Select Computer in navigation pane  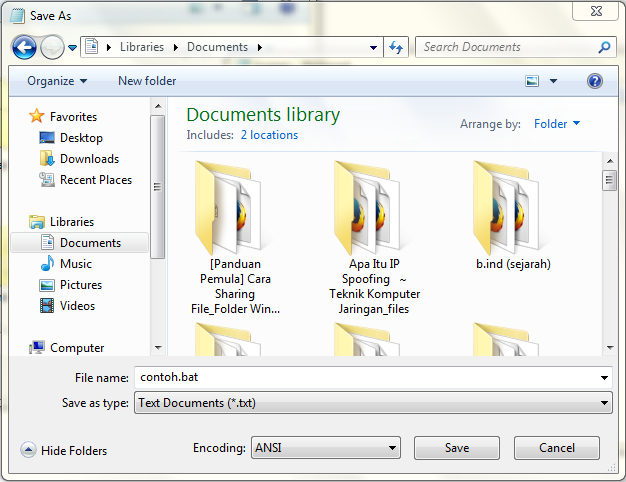tap(77, 348)
